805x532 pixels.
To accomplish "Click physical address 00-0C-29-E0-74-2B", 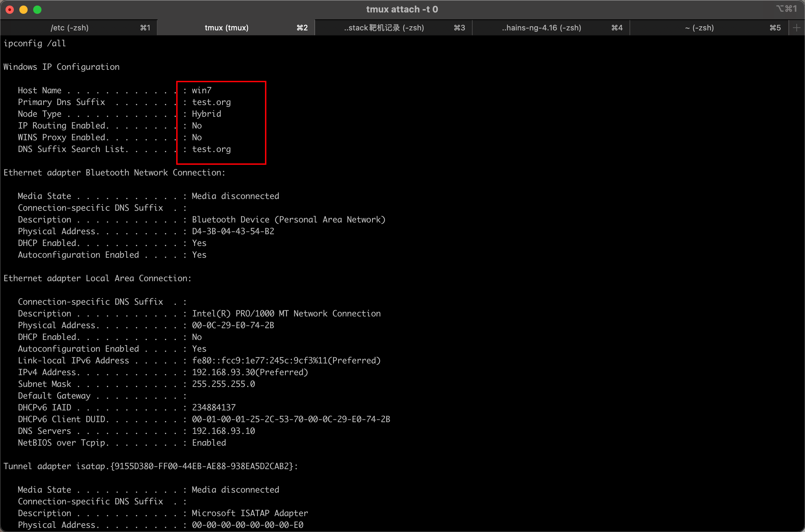I will 233,325.
